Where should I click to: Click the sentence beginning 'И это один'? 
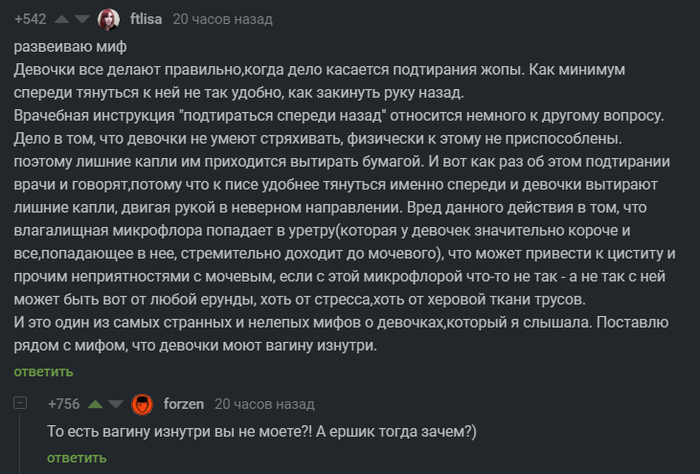tap(330, 323)
